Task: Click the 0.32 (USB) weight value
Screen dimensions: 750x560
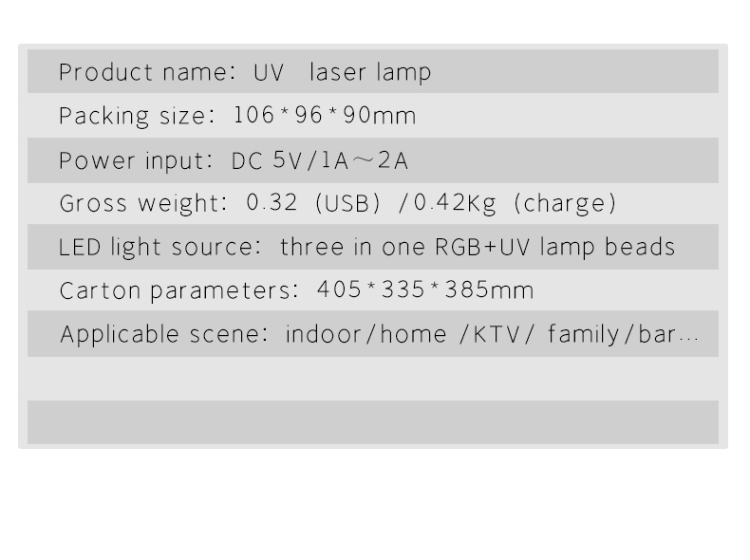Action: [x=314, y=203]
